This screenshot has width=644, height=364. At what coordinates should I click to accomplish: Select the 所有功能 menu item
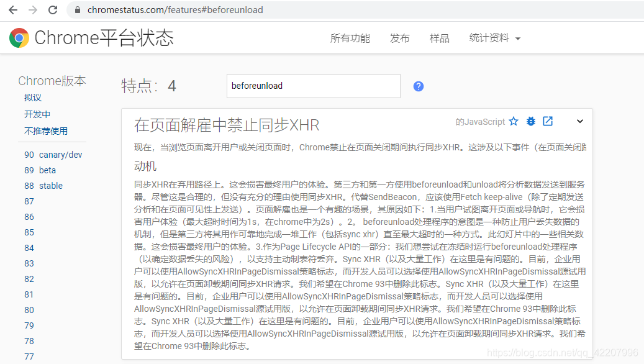pos(350,38)
